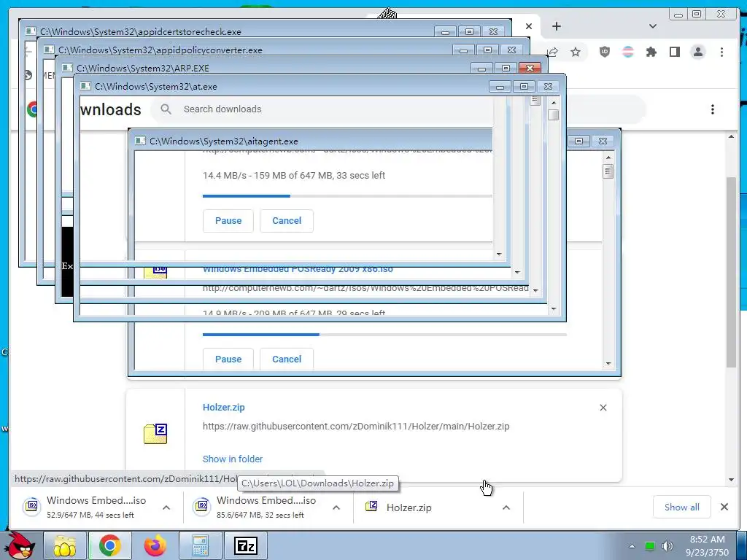747x560 pixels.
Task: Click the first download's progress bar
Action: (x=347, y=195)
